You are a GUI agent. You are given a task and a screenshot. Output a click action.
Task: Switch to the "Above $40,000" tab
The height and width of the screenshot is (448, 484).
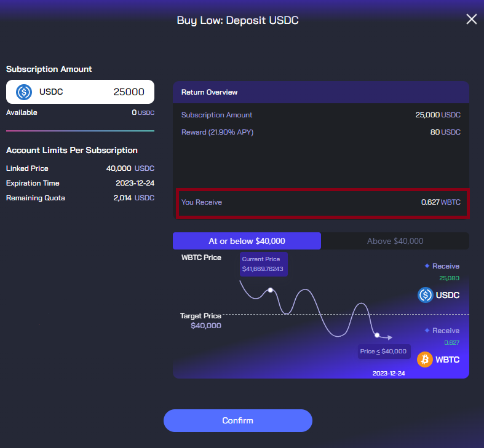pos(395,241)
